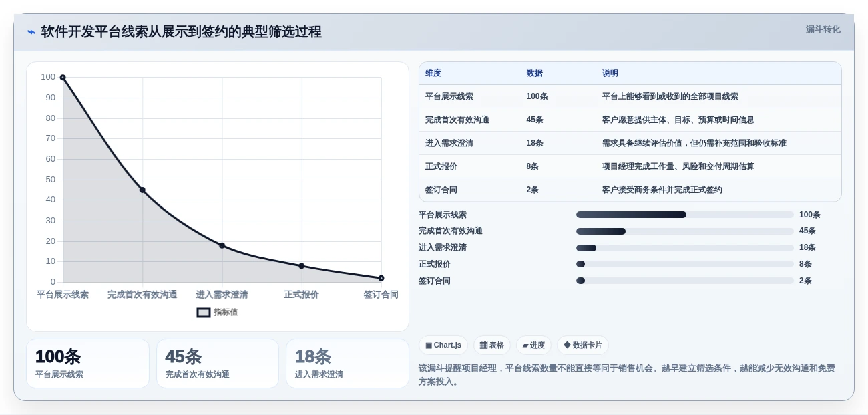Click the page title heading text
The image size is (868, 415).
[x=182, y=32]
